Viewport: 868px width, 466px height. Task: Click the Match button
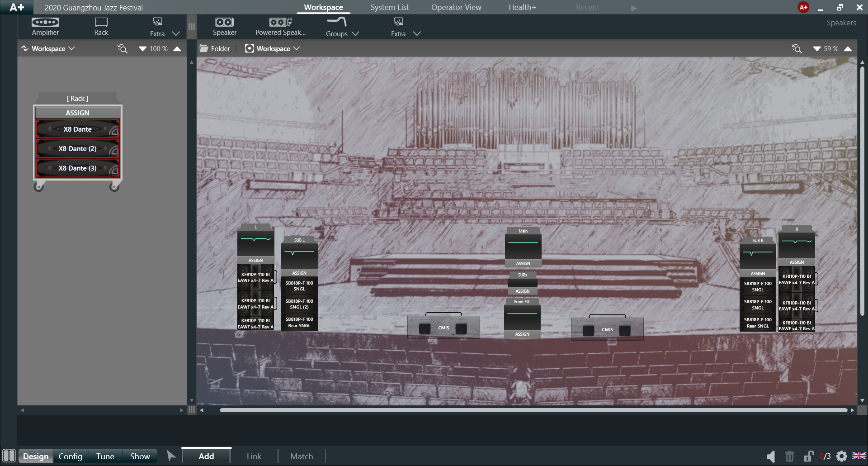(x=302, y=456)
